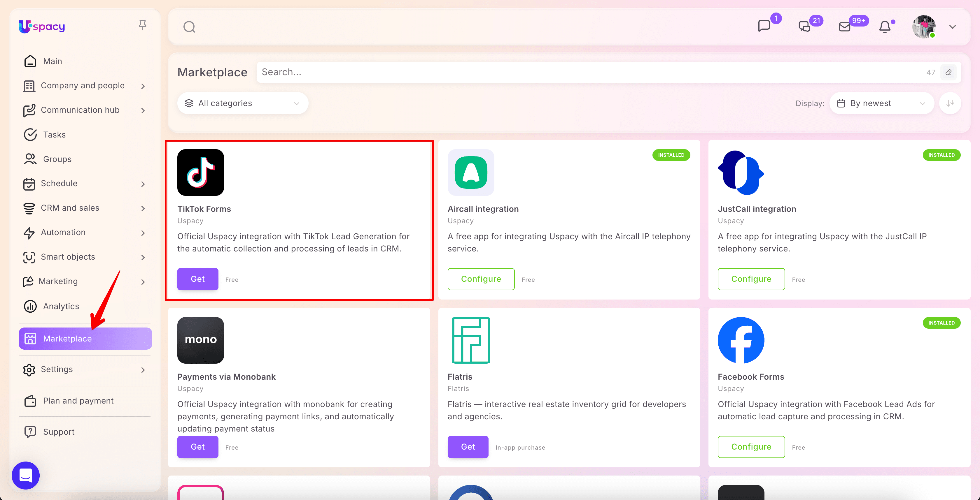Click the CRM and sales funnel icon
The height and width of the screenshot is (500, 980).
[x=29, y=208]
